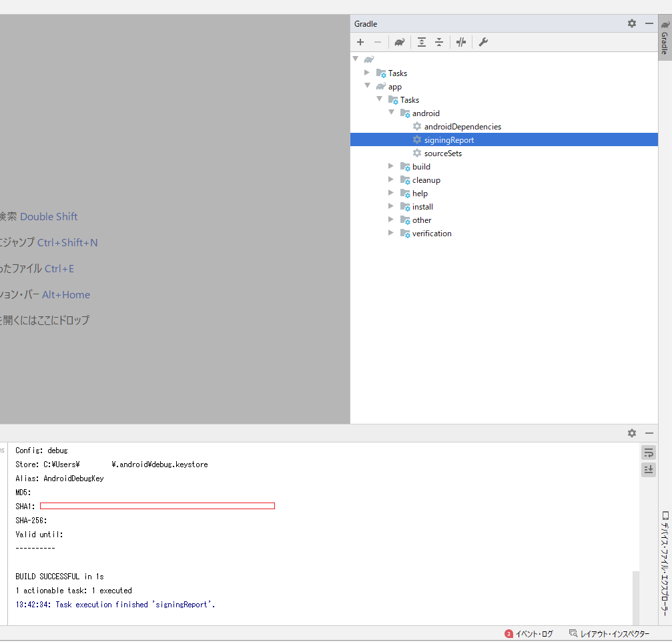Click the 'BUILD SUCCESSFUL in 1s' line
This screenshot has width=672, height=642.
click(x=59, y=577)
